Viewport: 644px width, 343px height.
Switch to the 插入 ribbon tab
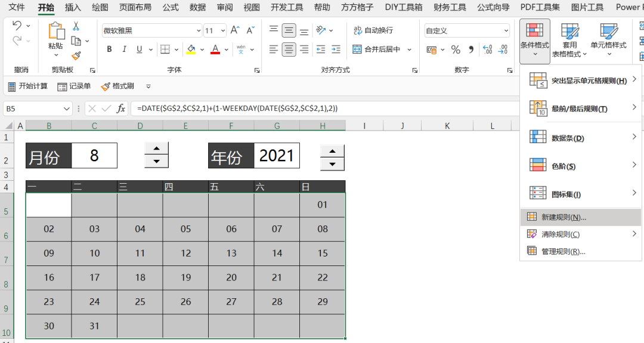point(73,7)
